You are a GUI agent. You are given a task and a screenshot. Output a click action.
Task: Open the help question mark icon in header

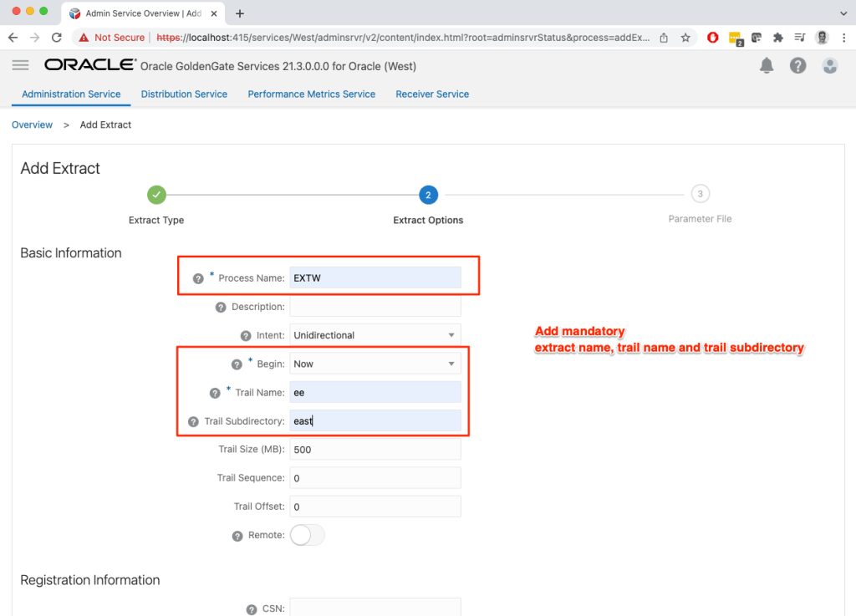tap(797, 65)
